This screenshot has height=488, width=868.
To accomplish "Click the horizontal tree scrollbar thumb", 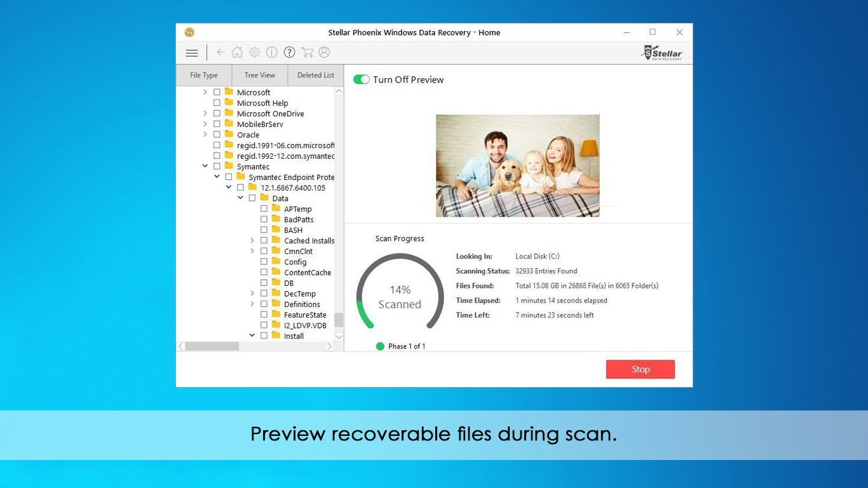I will pyautogui.click(x=212, y=346).
